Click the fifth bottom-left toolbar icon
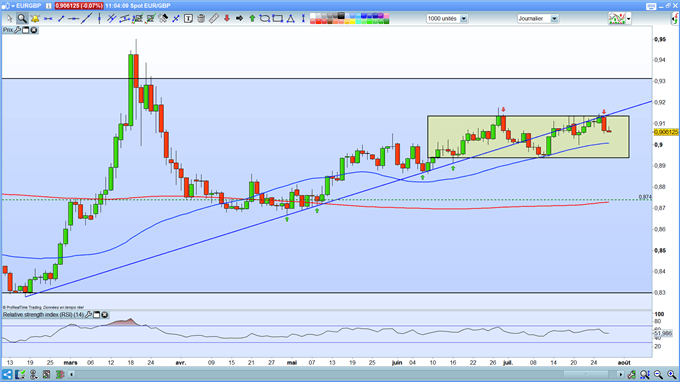 60,374
